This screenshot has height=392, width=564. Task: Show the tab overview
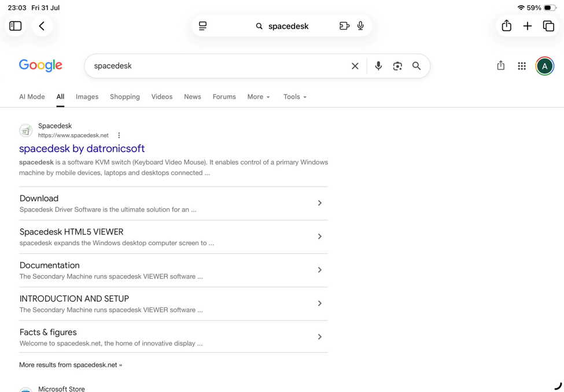click(x=548, y=26)
